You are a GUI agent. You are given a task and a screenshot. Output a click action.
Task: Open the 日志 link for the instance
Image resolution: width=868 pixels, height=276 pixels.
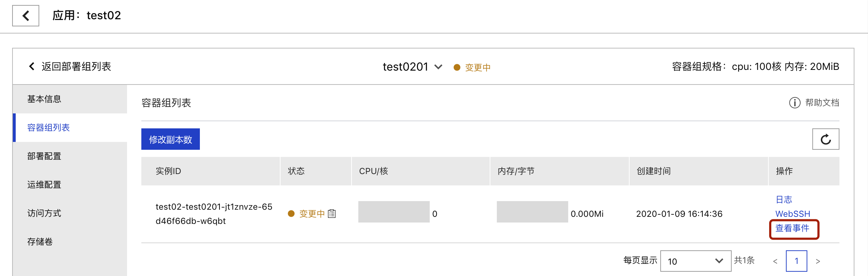coord(784,200)
